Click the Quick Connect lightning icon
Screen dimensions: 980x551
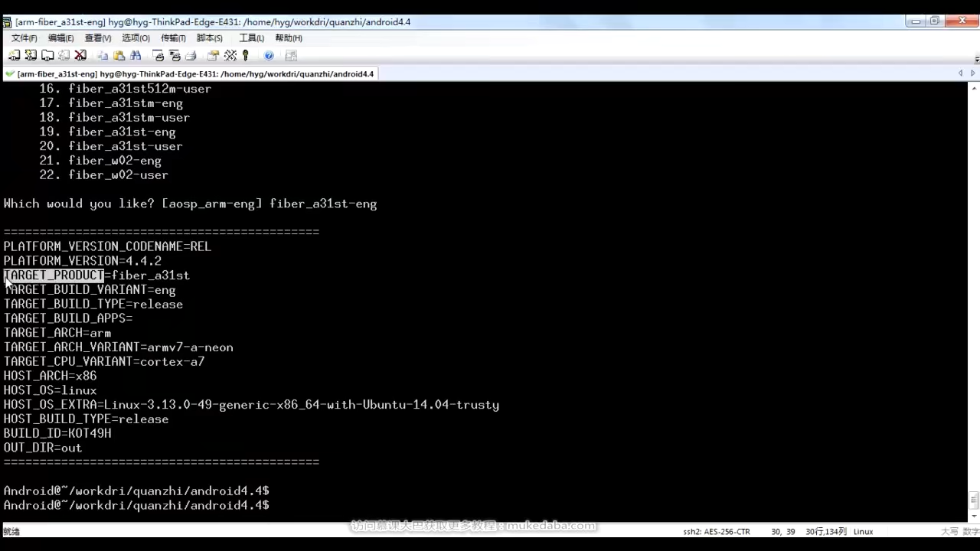tap(31, 55)
